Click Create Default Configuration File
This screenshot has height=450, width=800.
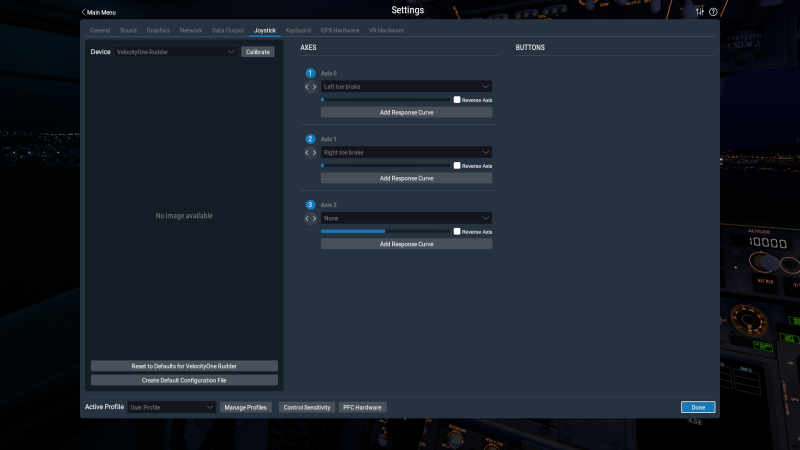click(x=184, y=380)
